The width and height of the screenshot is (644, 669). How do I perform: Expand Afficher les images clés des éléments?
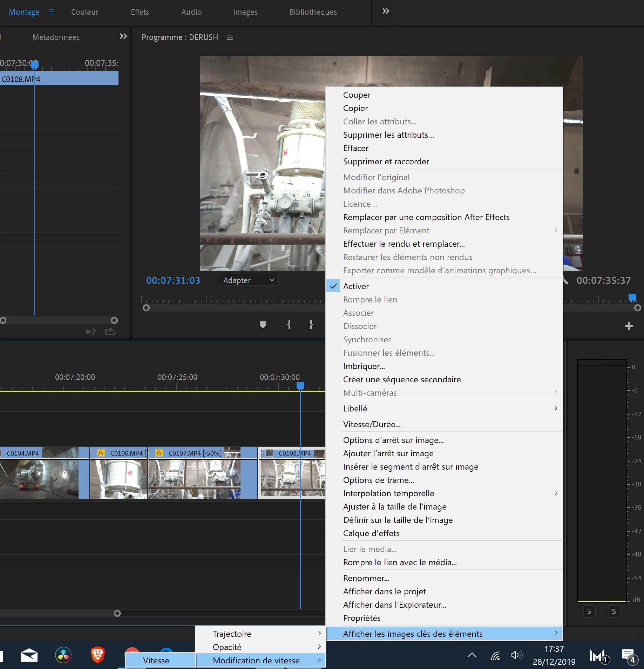tap(444, 634)
